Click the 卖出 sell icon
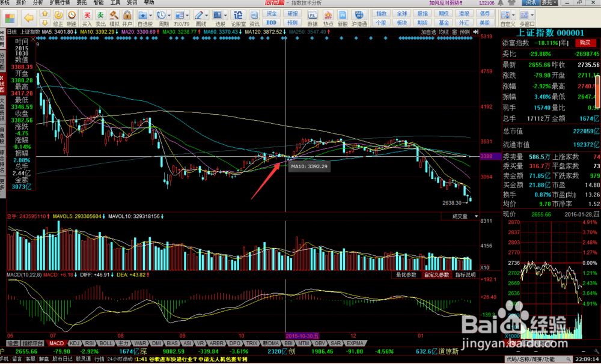601x364 pixels. (100, 15)
